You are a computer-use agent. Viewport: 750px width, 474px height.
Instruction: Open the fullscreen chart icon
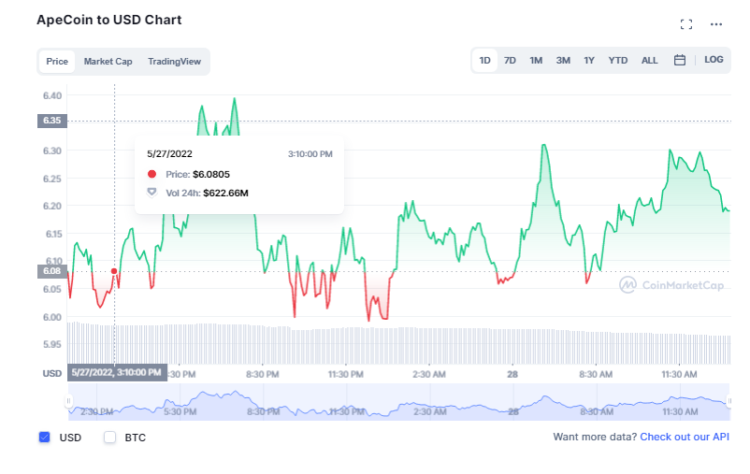tap(686, 24)
